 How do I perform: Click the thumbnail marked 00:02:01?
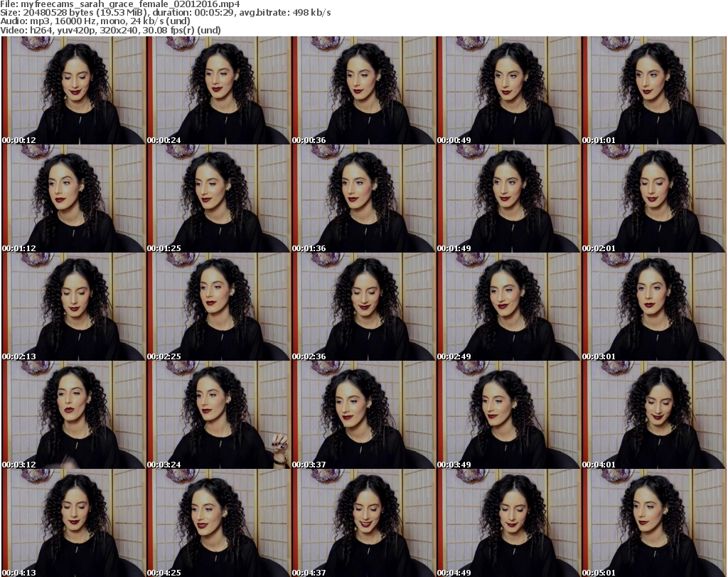point(653,198)
